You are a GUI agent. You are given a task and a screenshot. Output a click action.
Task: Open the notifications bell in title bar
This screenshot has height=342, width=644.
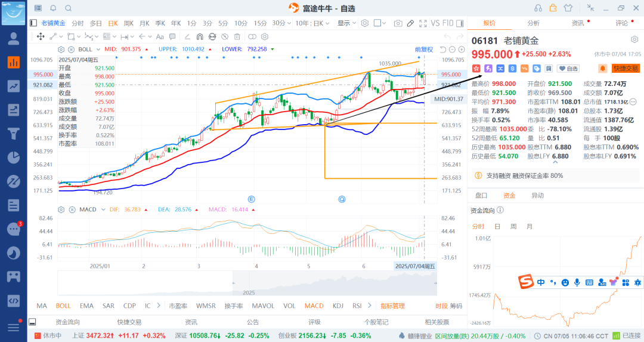click(53, 8)
